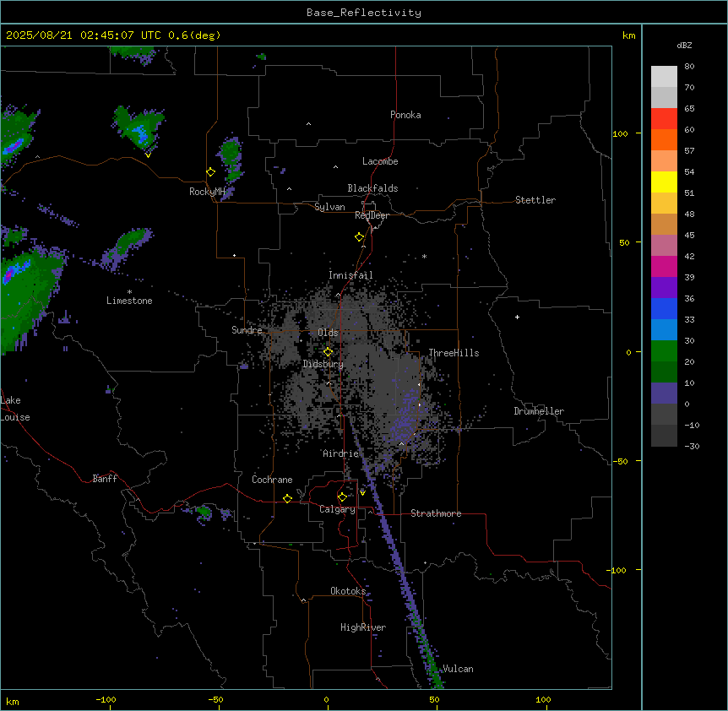Select the Drumheller label
Viewport: 728px width, 711px height.
(539, 411)
